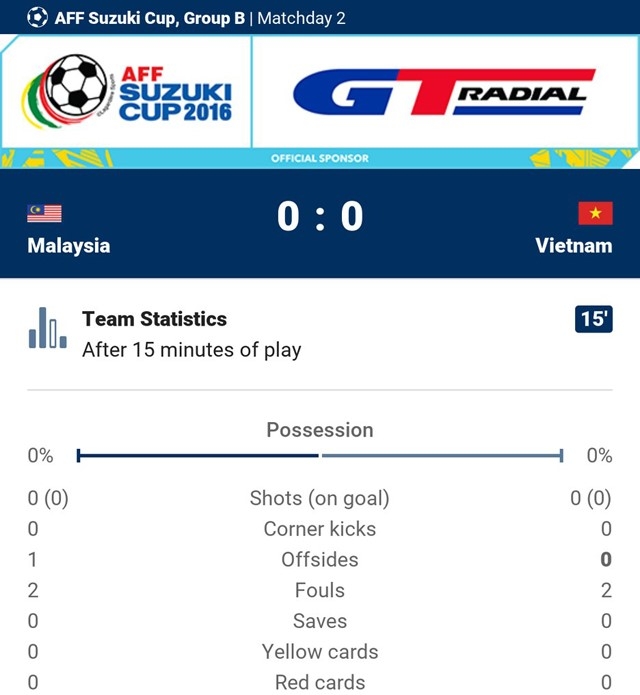Tap the AFF Suzuki Cup 2016 logo

(126, 92)
